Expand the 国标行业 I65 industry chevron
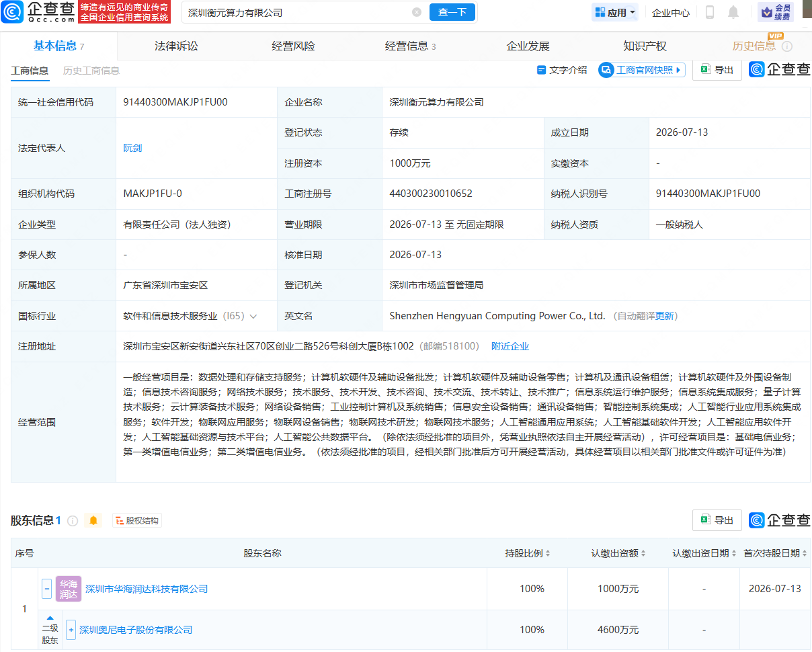Screen dimensions: 812x652 tap(253, 316)
